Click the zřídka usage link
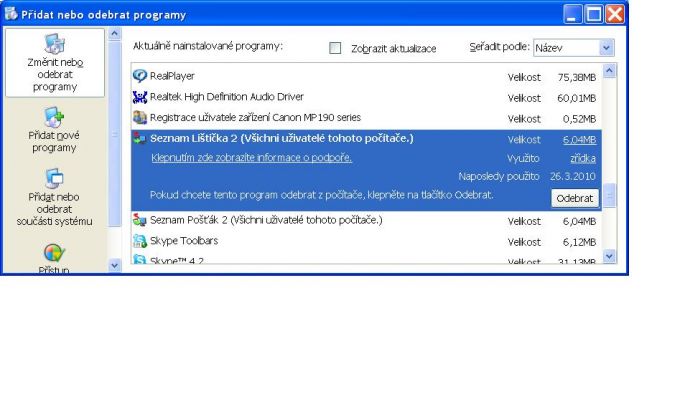The height and width of the screenshot is (399, 685). pos(583,159)
